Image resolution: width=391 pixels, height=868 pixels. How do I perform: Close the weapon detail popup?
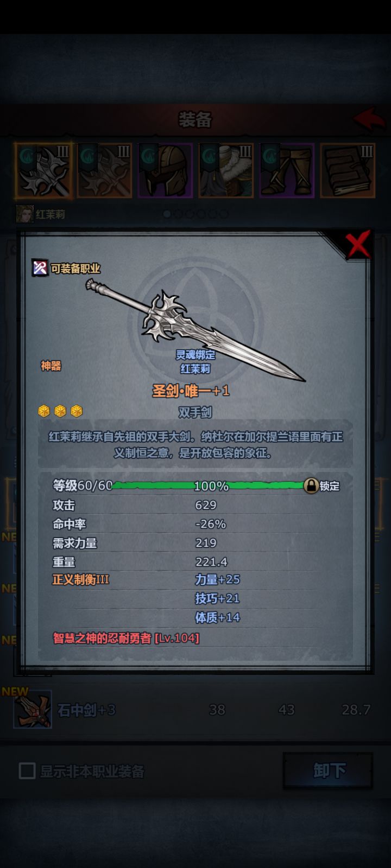pos(358,245)
